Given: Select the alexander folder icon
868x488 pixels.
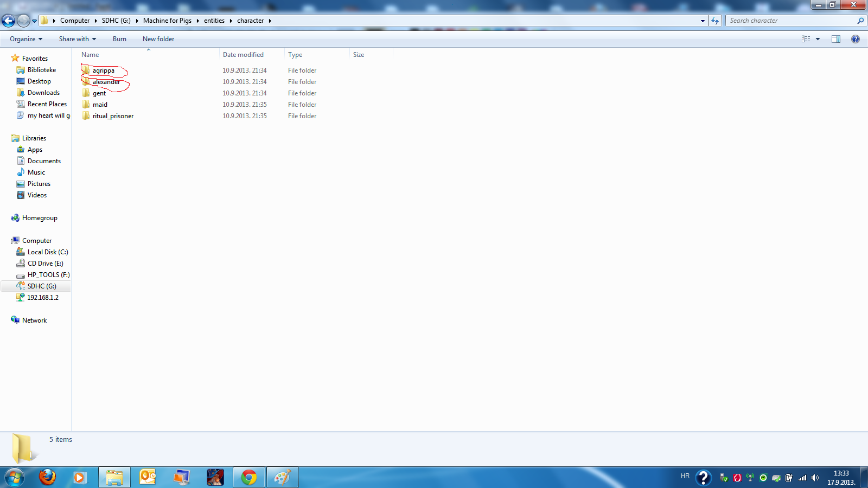Looking at the screenshot, I should coord(86,81).
